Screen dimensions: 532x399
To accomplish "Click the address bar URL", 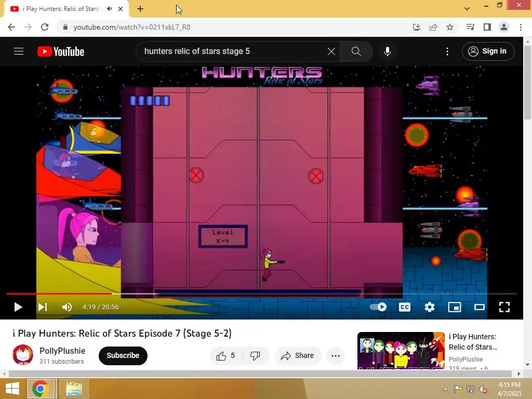I will (x=132, y=27).
